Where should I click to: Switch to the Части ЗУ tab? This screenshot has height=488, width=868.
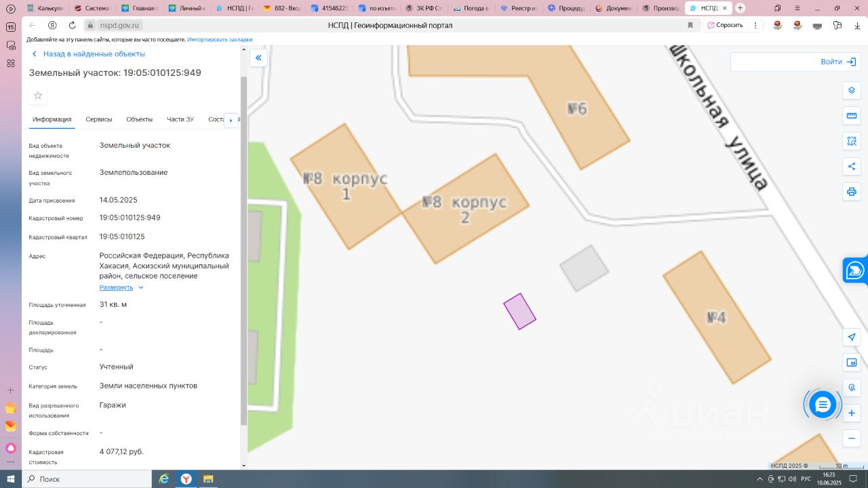[x=180, y=119]
